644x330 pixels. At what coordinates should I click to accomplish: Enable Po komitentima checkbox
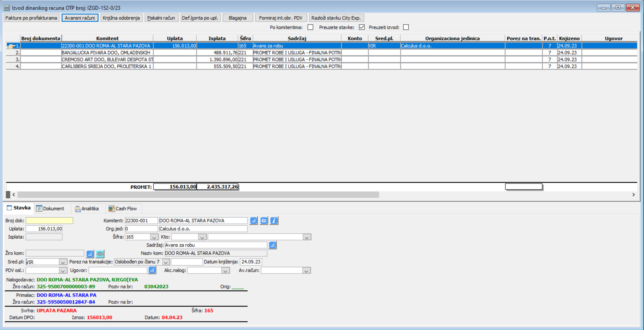310,27
